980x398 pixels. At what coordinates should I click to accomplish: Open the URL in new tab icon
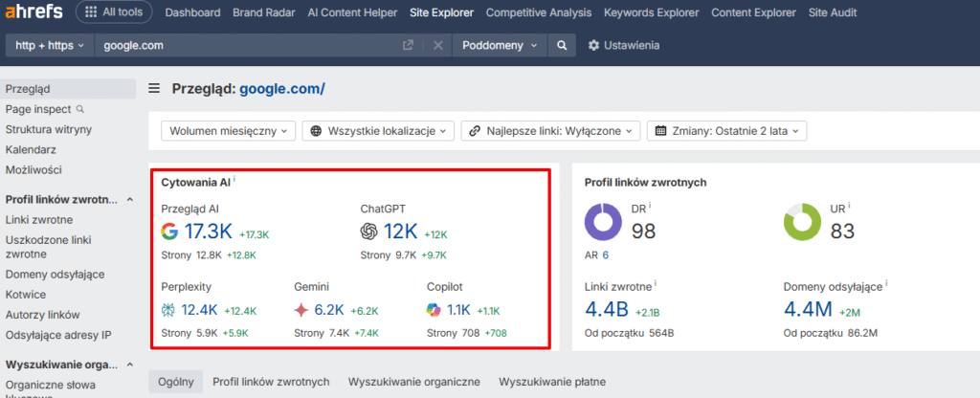click(x=408, y=46)
